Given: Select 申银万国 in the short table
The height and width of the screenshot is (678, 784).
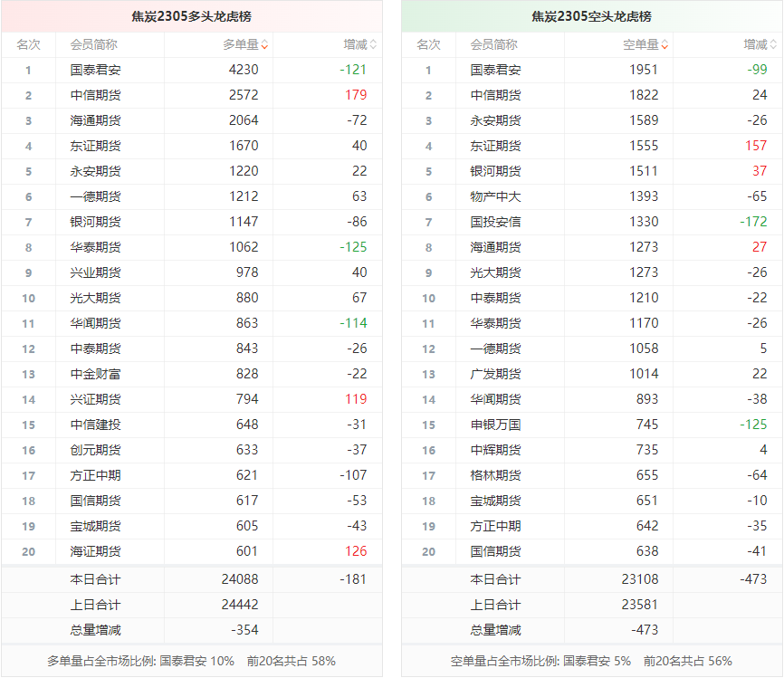Looking at the screenshot, I should 495,425.
